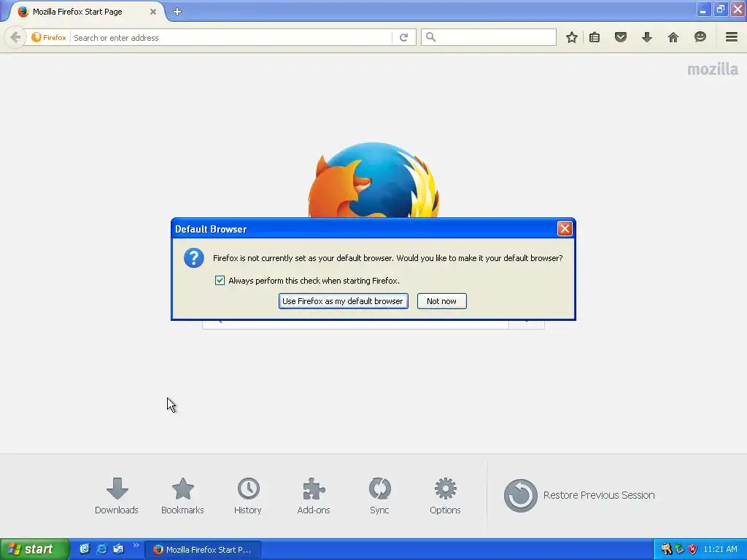Open Add-ons from the start page

tap(314, 496)
